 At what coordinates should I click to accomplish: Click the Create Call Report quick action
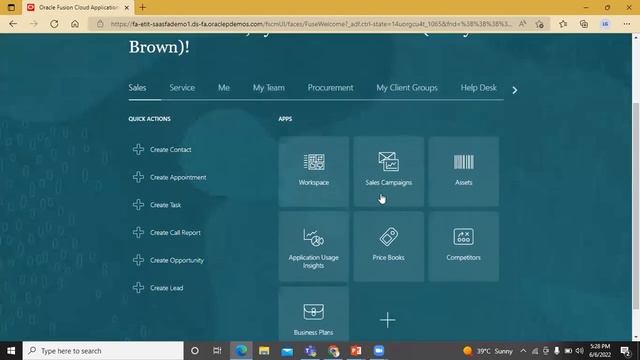pyautogui.click(x=167, y=233)
